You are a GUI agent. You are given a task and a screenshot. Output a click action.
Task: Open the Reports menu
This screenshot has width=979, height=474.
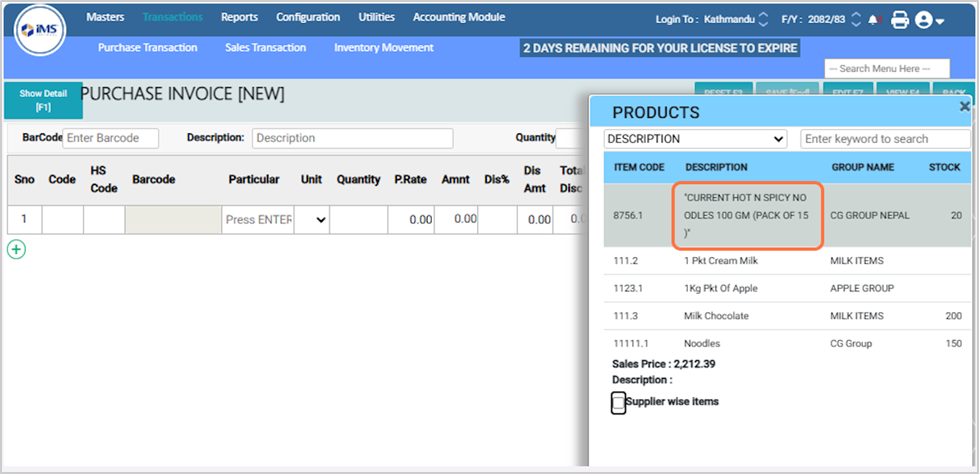pyautogui.click(x=239, y=17)
